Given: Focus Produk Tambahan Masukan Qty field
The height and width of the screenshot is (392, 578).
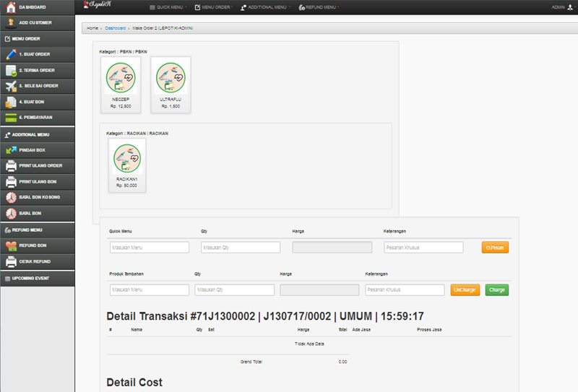Looking at the screenshot, I should [234, 290].
